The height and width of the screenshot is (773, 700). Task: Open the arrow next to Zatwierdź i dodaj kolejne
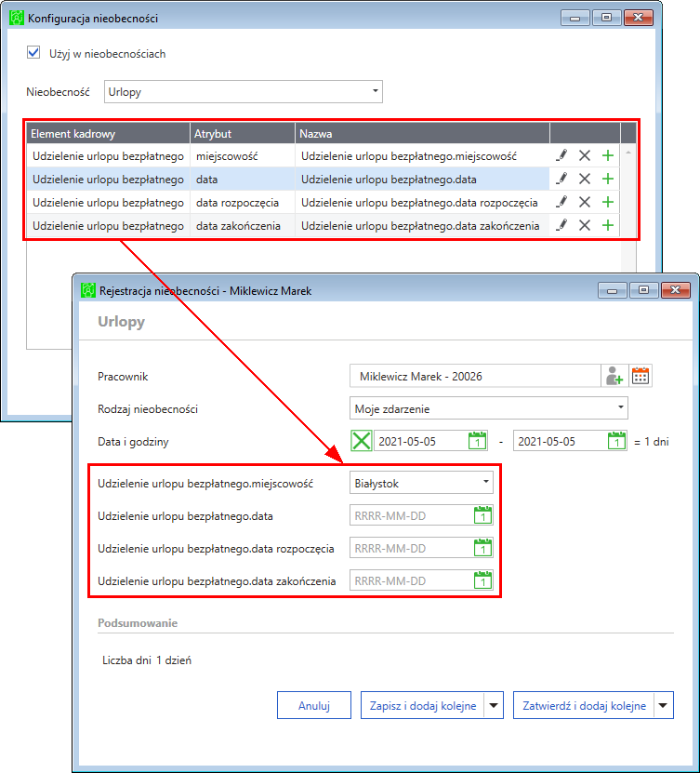(663, 705)
